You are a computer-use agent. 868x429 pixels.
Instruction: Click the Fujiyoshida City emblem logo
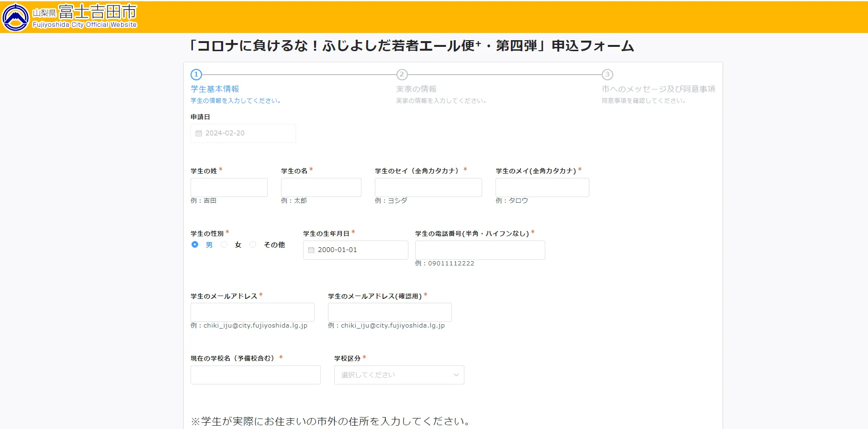click(16, 17)
